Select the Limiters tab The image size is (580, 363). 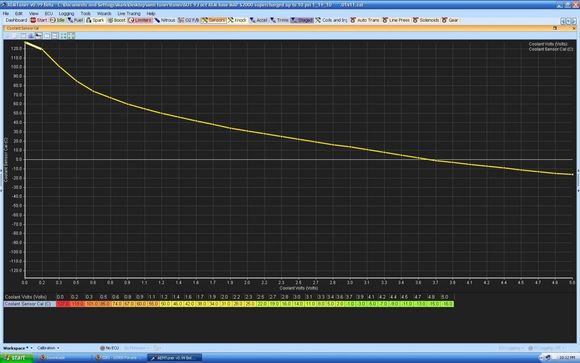click(140, 20)
